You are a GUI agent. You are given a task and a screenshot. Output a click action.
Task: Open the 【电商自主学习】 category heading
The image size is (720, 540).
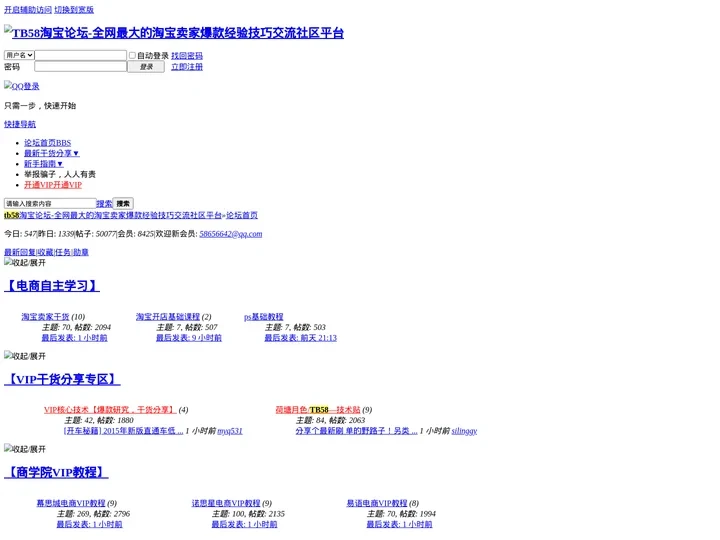[x=52, y=286]
